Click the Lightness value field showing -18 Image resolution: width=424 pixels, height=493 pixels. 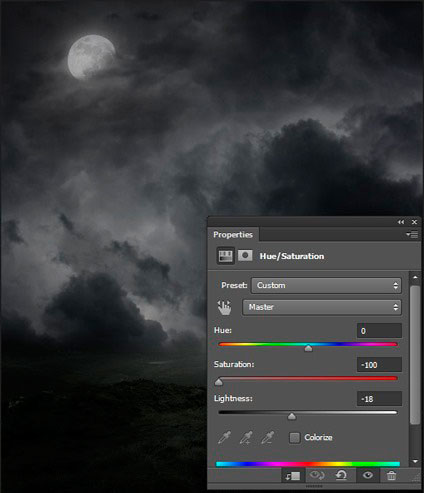[x=379, y=399]
